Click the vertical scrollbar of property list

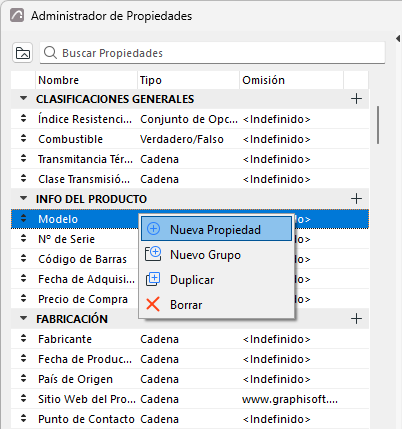tap(378, 125)
